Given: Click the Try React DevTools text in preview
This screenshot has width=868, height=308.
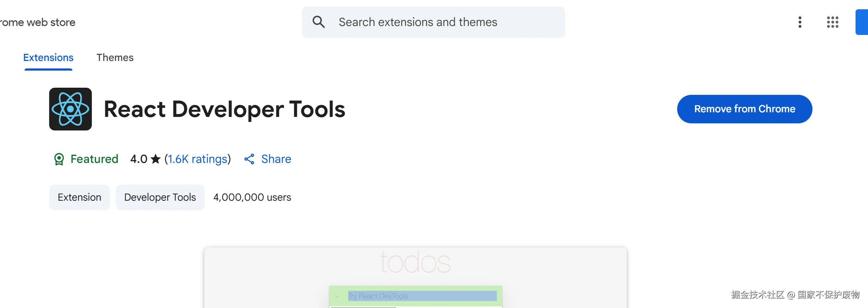Looking at the screenshot, I should pos(378,296).
